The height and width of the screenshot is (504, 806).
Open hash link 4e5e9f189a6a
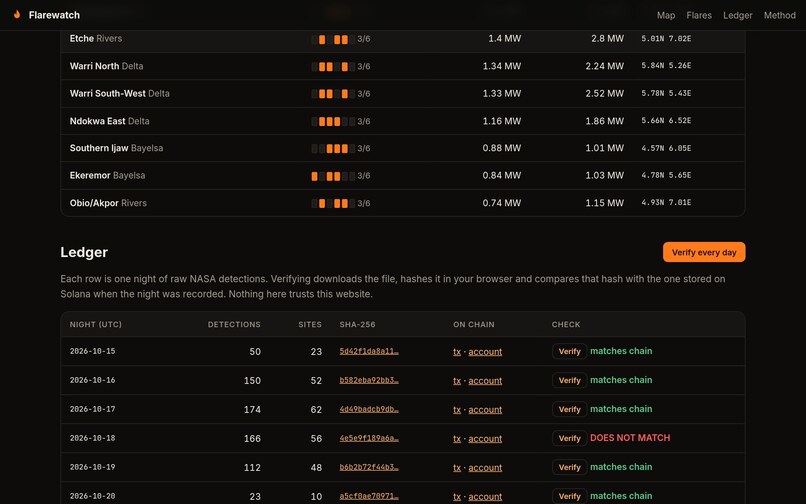[369, 438]
